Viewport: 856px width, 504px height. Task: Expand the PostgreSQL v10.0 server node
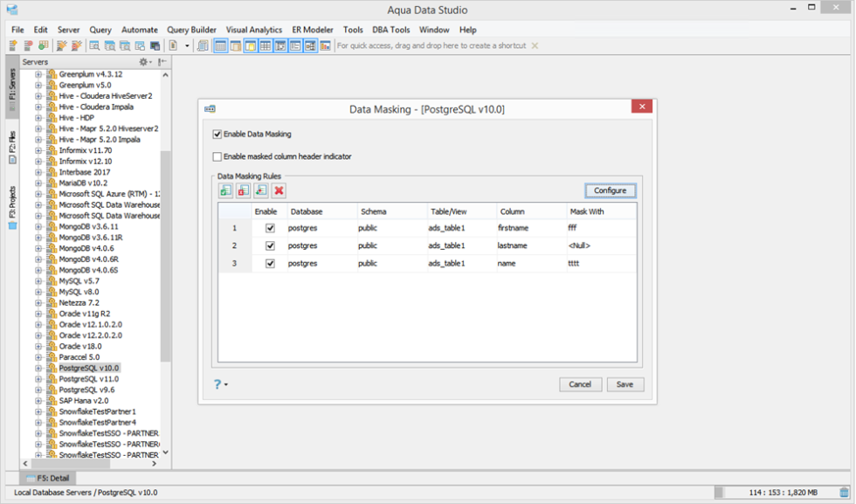click(x=37, y=368)
